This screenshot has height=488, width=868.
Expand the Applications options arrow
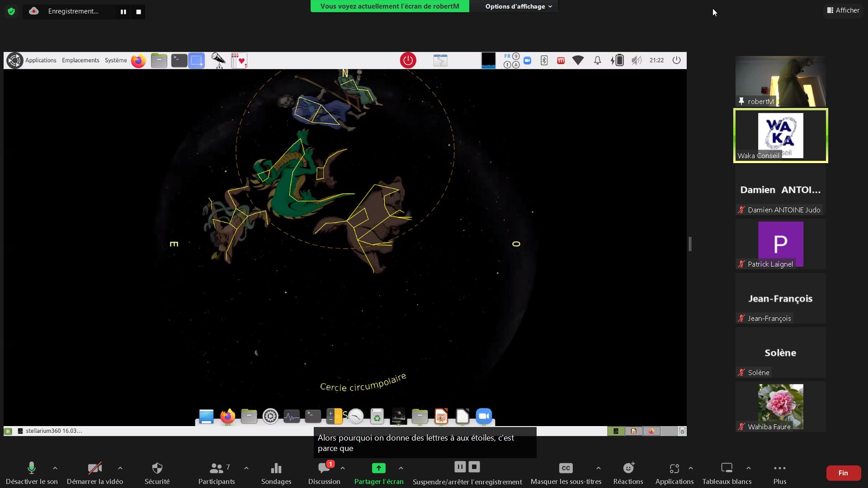(691, 468)
